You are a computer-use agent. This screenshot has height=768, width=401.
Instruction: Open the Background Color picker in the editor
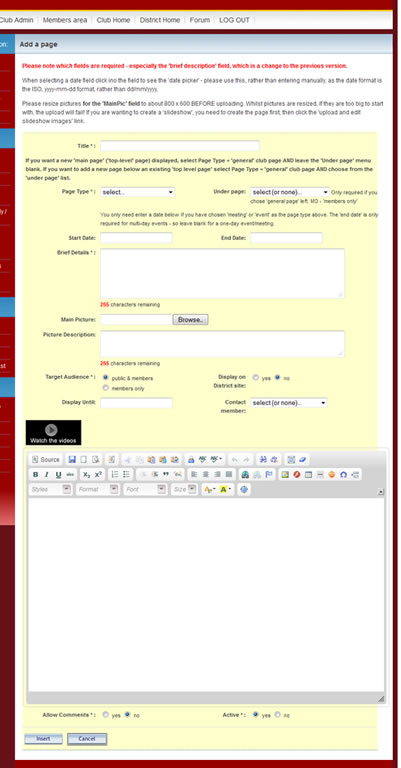[x=226, y=489]
